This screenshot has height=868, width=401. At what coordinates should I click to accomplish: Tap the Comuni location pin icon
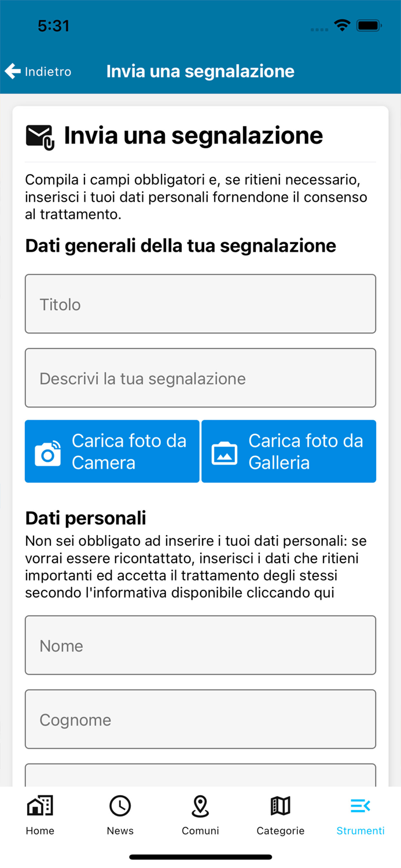[x=200, y=805]
